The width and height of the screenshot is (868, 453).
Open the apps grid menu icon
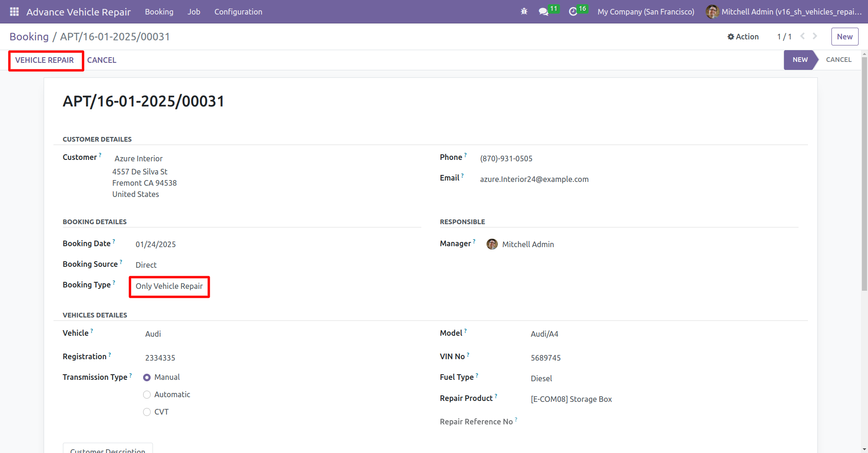pyautogui.click(x=15, y=12)
